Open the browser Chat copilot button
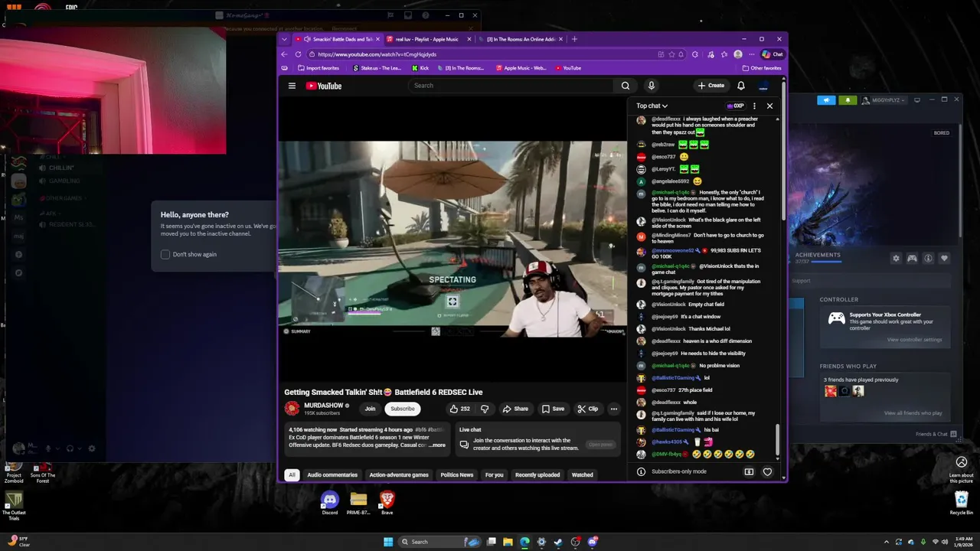 [x=773, y=54]
